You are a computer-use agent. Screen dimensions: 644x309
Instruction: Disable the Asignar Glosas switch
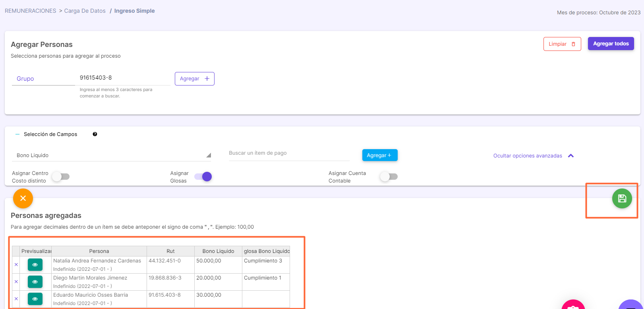coord(203,177)
